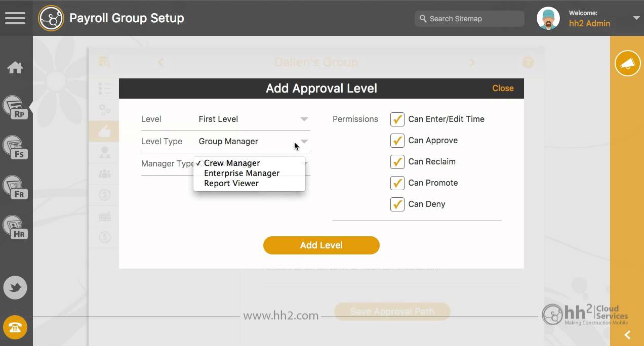The image size is (644, 346).
Task: Select the list settings tab icon
Action: pyautogui.click(x=104, y=89)
